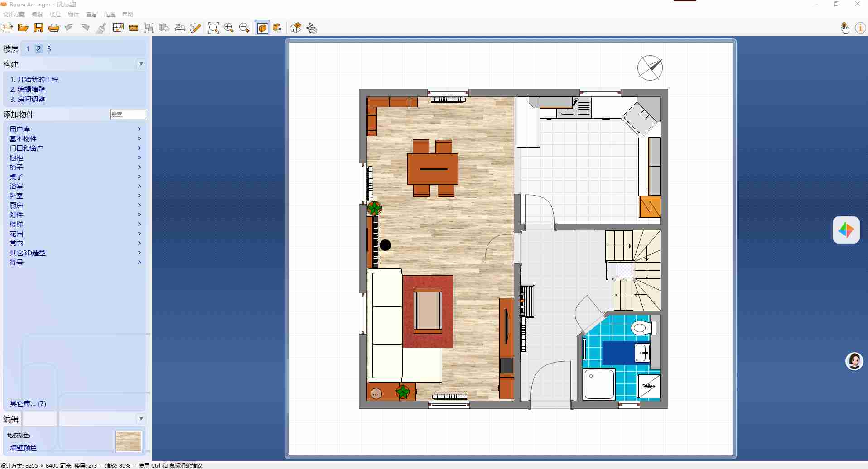
Task: Open the room layout icon in the toolbar
Action: 118,28
